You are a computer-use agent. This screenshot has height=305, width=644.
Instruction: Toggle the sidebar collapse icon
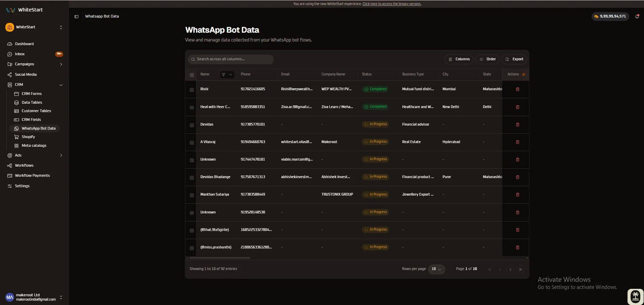pos(76,16)
